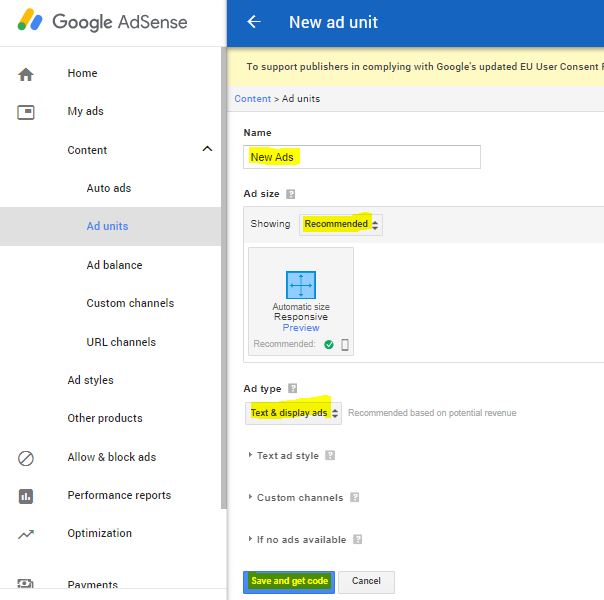Click the Optimization trend icon
Viewport: 604px width, 600px height.
tap(26, 534)
